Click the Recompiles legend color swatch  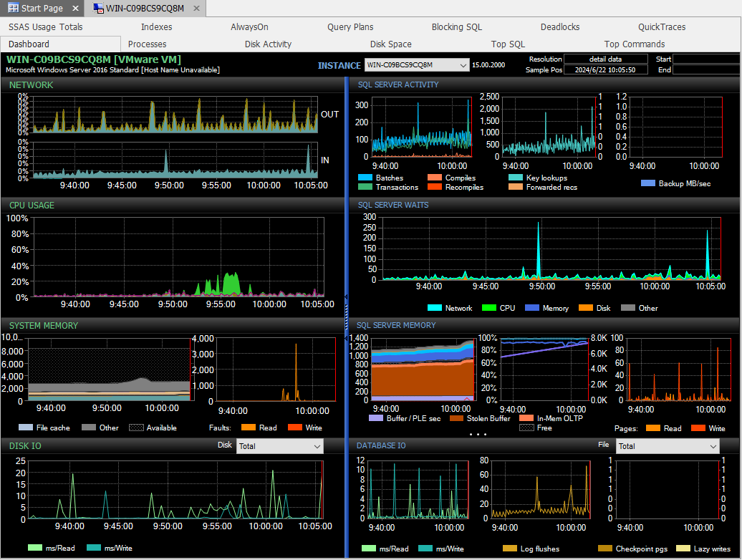[x=435, y=188]
